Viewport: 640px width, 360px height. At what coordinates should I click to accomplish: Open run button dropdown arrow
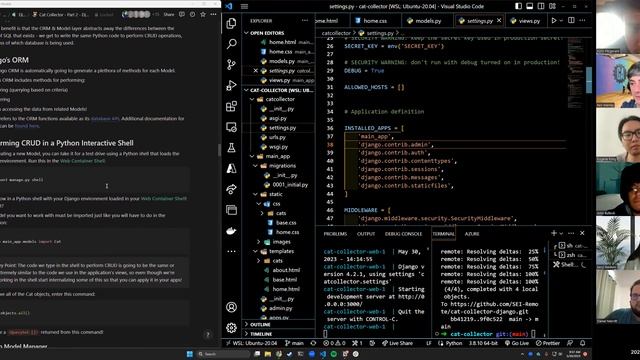561,20
